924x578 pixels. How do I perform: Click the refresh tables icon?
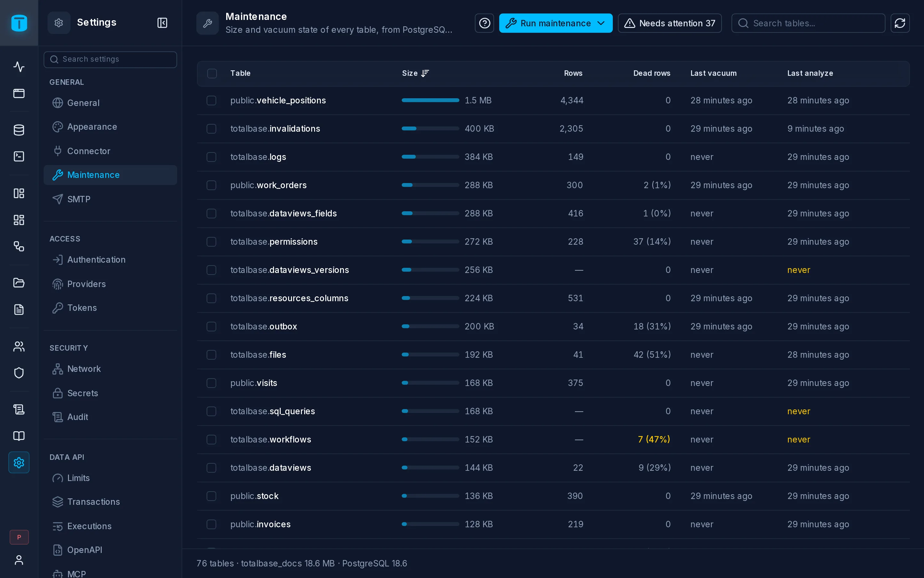tap(900, 23)
